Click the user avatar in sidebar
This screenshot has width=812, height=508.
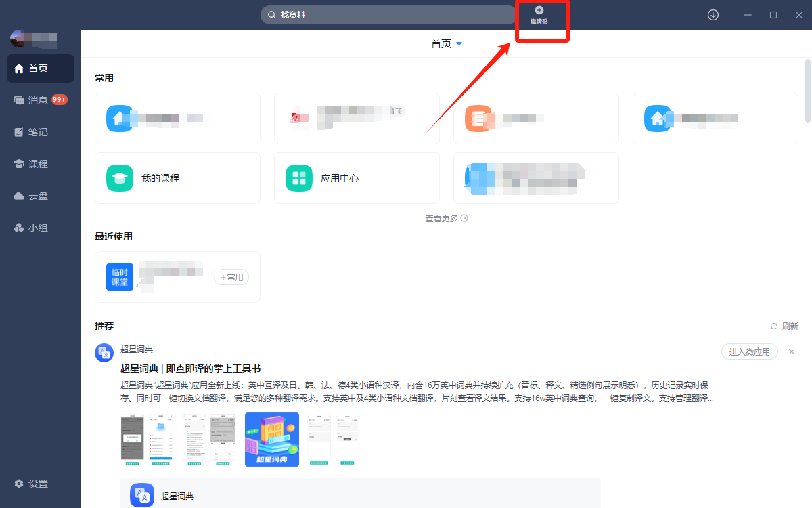pos(18,39)
